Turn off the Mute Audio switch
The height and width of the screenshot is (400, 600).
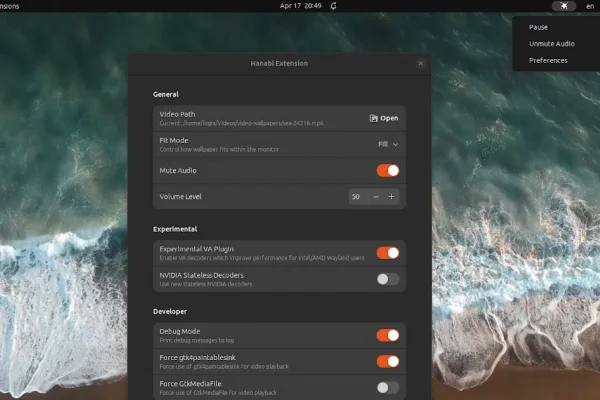tap(388, 171)
